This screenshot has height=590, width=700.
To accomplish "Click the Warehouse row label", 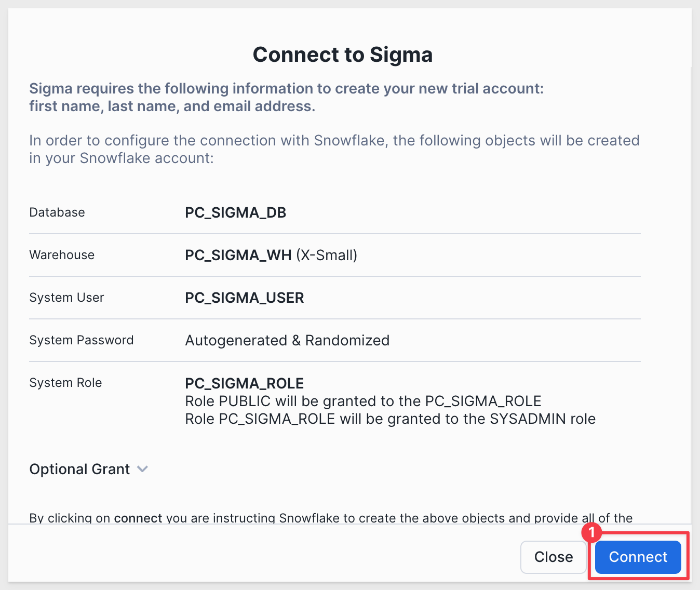I will pos(62,255).
